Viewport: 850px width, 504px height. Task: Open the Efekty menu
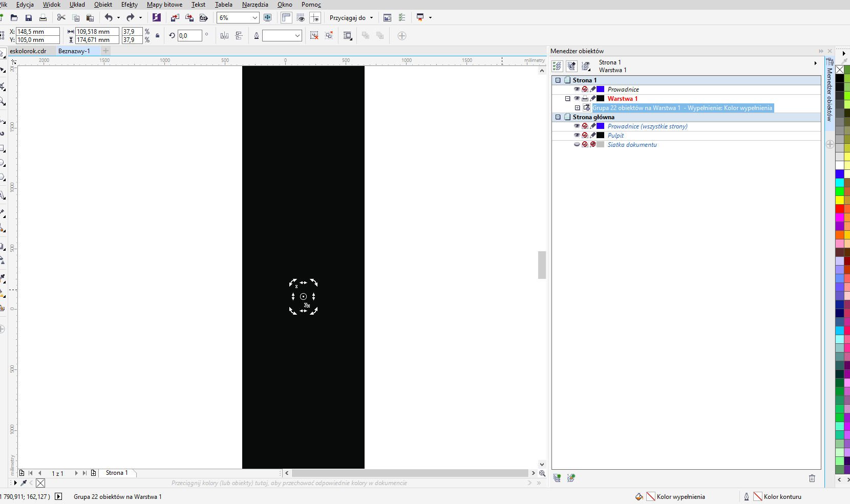[x=129, y=5]
